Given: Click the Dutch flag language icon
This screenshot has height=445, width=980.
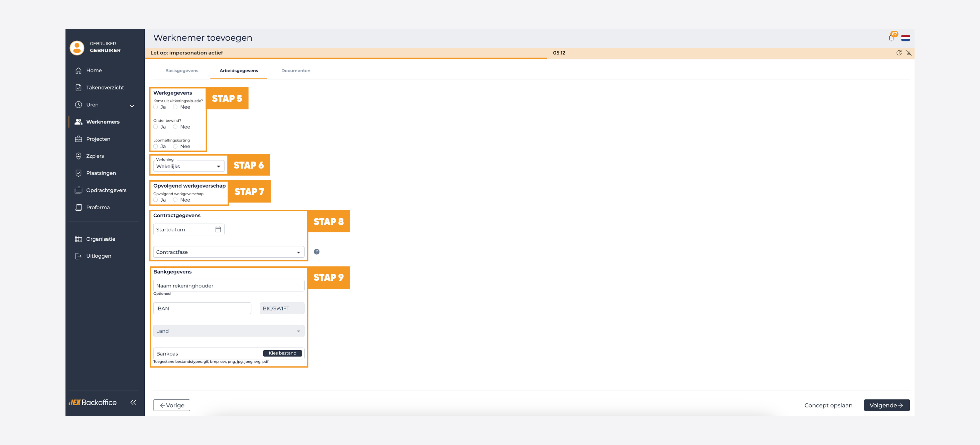Looking at the screenshot, I should 905,38.
